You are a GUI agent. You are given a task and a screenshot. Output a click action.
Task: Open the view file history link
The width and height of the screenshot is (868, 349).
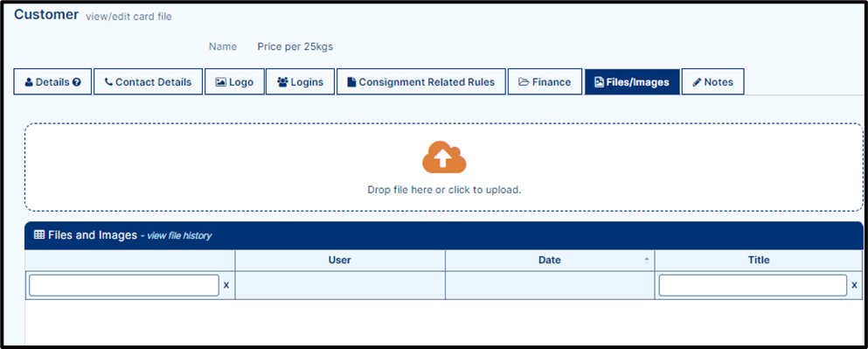[179, 236]
